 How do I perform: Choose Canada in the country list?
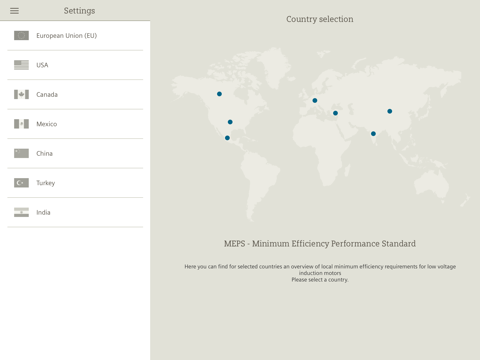click(75, 94)
